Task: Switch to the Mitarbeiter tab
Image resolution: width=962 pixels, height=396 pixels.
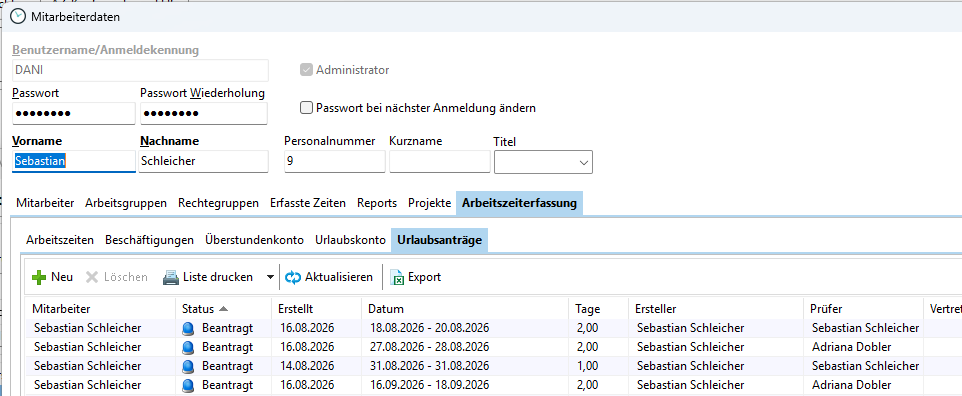Action: pyautogui.click(x=45, y=203)
